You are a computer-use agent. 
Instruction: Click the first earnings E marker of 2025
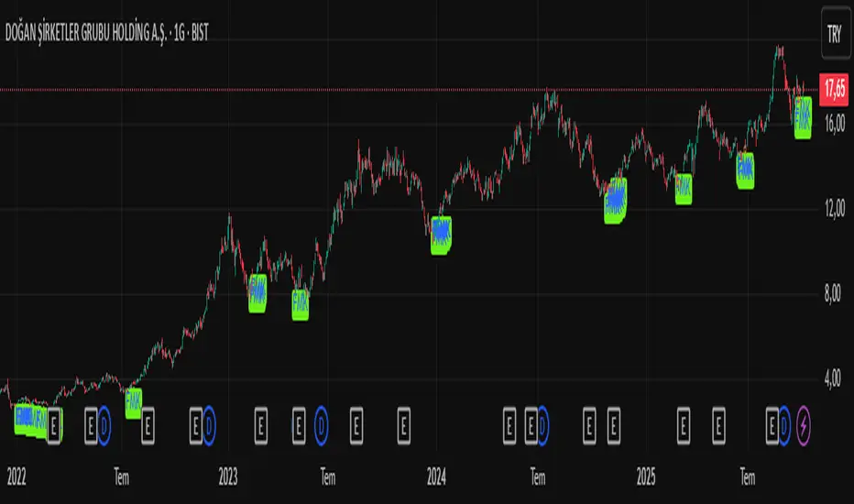coord(684,426)
